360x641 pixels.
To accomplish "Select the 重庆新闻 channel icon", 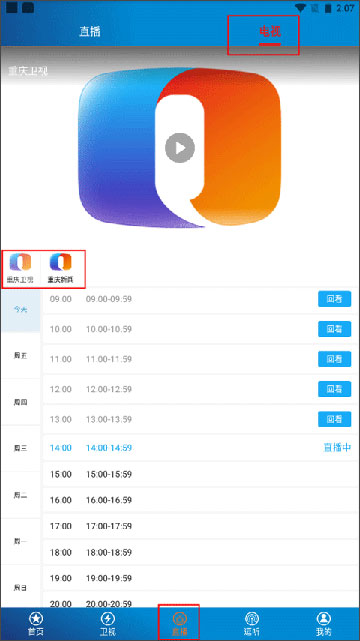I will click(x=60, y=262).
